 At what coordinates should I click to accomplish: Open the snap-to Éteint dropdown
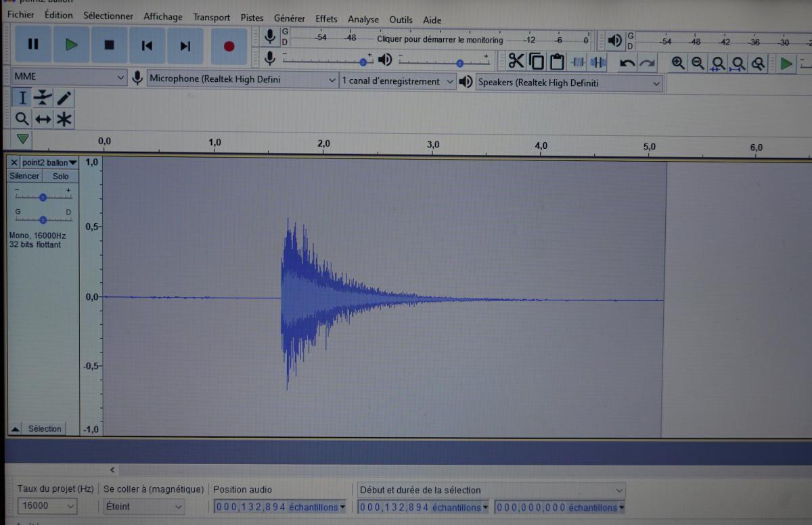143,506
